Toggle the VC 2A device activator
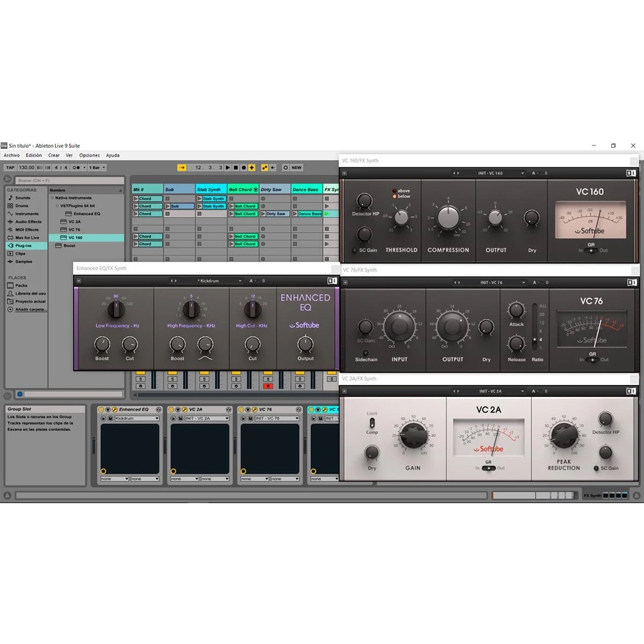Viewport: 644px width, 644px height. coord(171,409)
